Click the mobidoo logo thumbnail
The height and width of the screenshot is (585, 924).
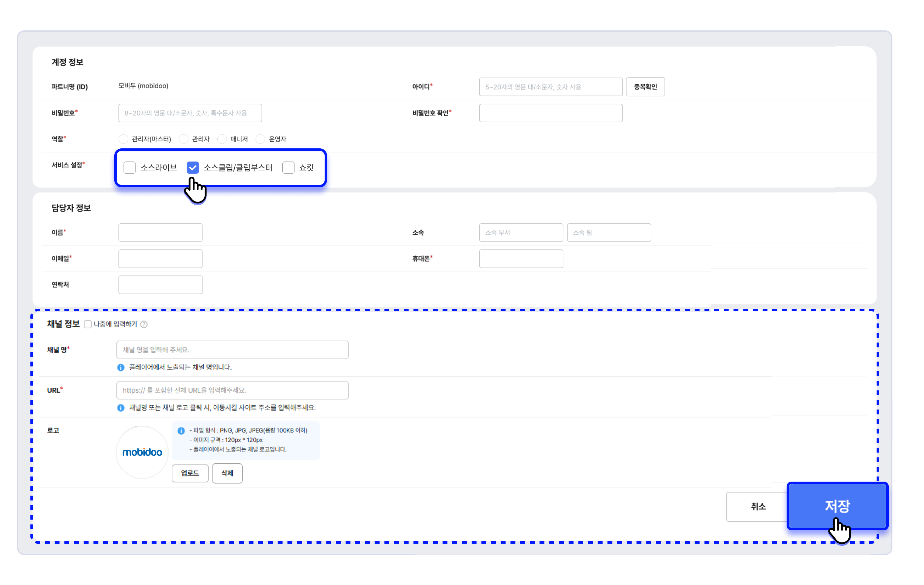(x=142, y=452)
